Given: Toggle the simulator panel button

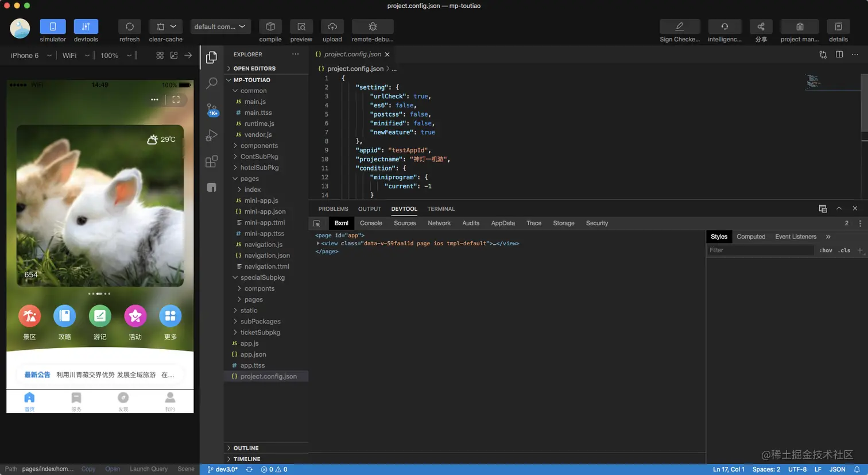Looking at the screenshot, I should click(53, 26).
